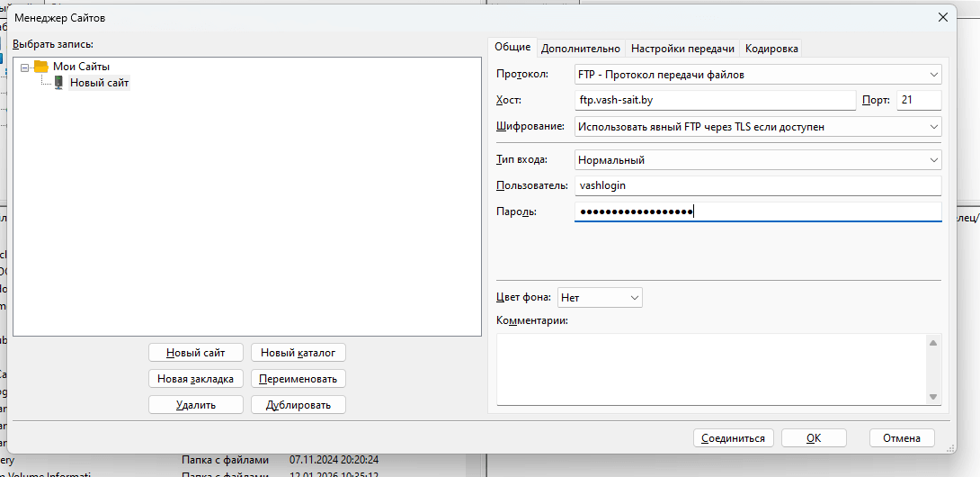Open the Шифрование dropdown

tap(758, 126)
